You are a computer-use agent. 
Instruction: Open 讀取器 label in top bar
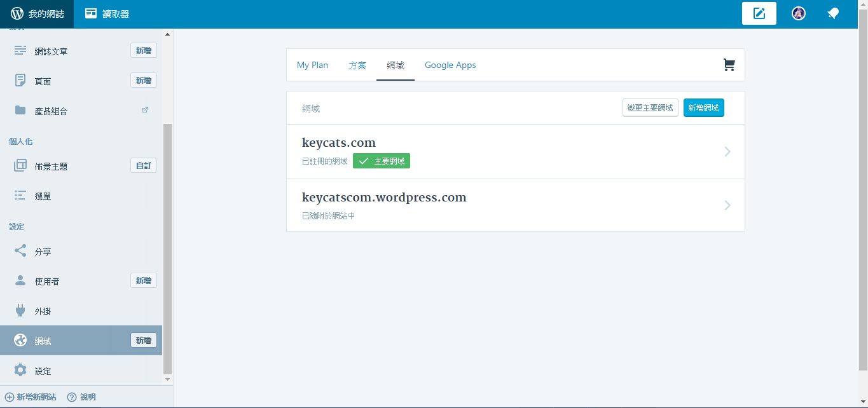(116, 13)
